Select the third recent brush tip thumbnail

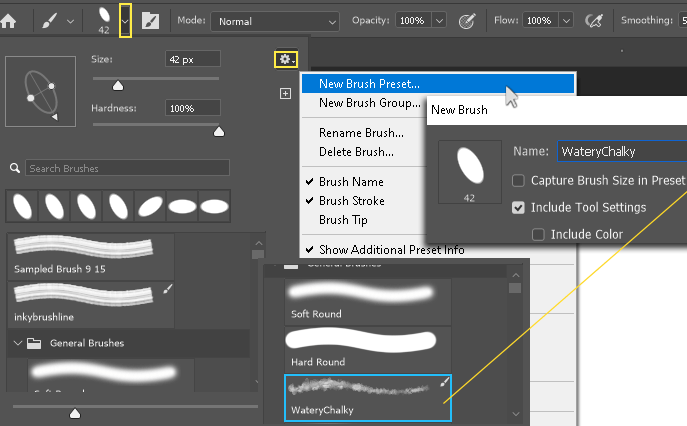tap(86, 206)
